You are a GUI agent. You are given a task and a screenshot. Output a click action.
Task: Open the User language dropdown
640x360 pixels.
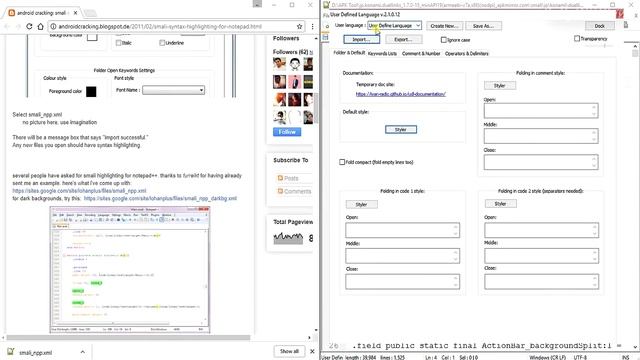pyautogui.click(x=394, y=25)
